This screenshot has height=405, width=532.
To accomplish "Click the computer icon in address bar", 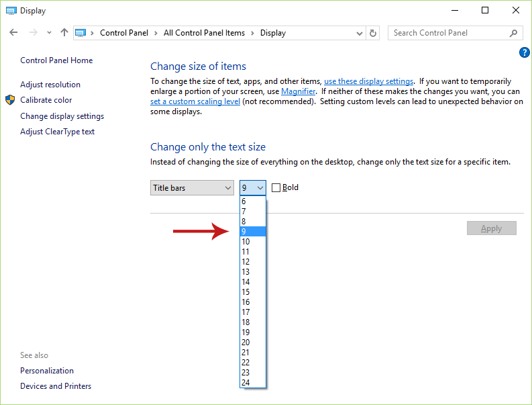I will pyautogui.click(x=81, y=33).
